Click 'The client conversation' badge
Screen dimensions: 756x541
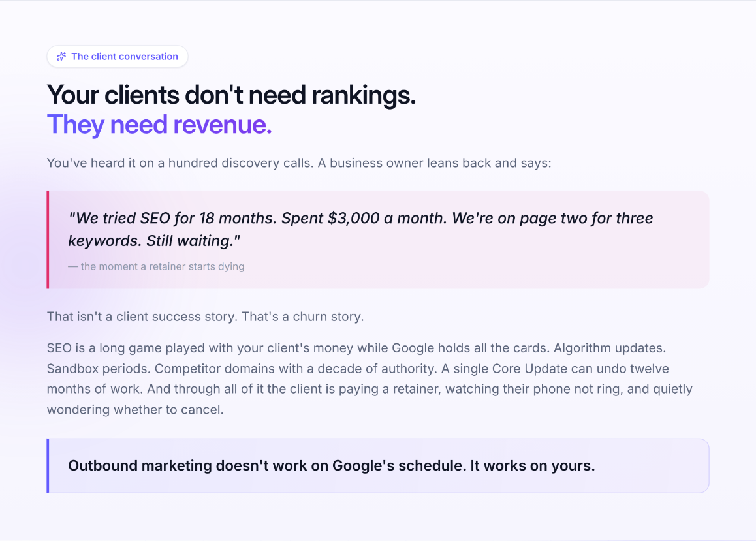tap(117, 56)
